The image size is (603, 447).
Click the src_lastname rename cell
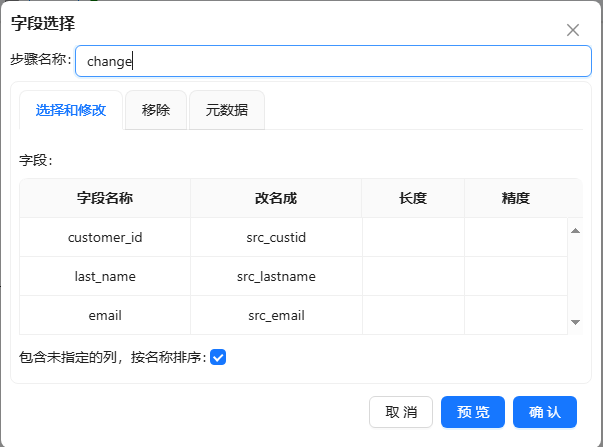pos(276,276)
